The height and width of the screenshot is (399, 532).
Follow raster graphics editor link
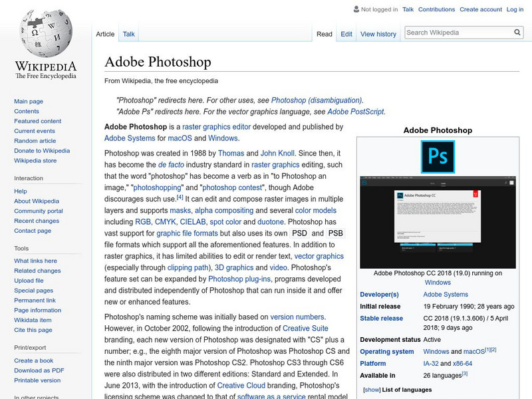pos(217,127)
